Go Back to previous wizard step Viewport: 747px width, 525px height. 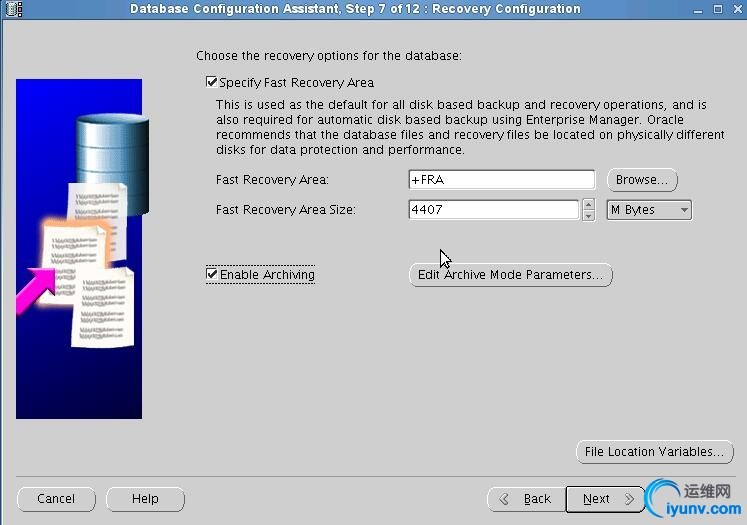coord(526,499)
